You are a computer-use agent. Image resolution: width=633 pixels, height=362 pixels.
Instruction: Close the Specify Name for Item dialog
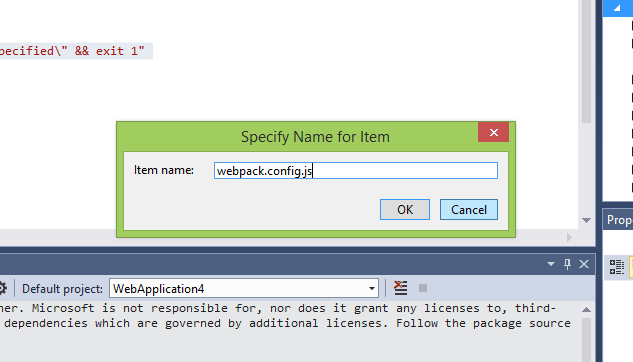tap(493, 132)
